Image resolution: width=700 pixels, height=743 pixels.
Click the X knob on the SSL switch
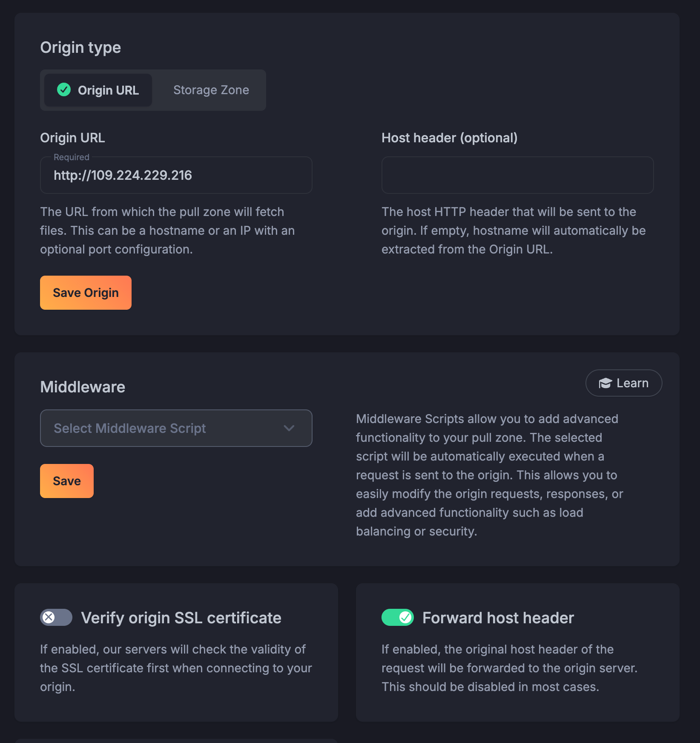[49, 617]
